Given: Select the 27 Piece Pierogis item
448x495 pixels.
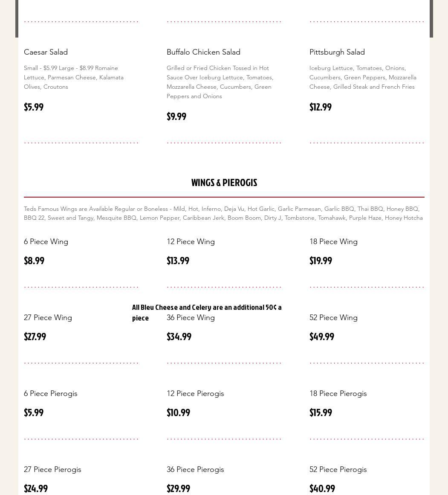Looking at the screenshot, I should pyautogui.click(x=52, y=469).
